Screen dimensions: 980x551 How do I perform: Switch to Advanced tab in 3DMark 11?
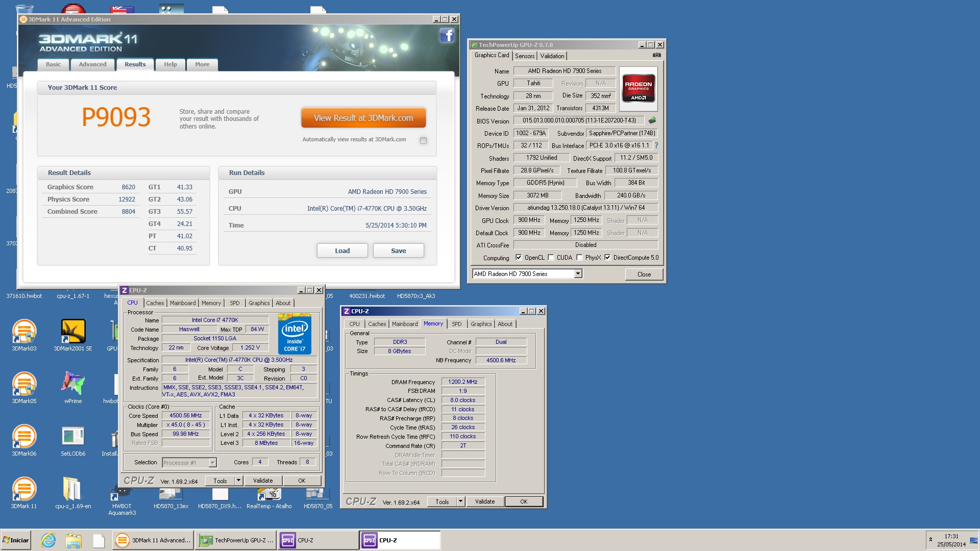[x=92, y=64]
